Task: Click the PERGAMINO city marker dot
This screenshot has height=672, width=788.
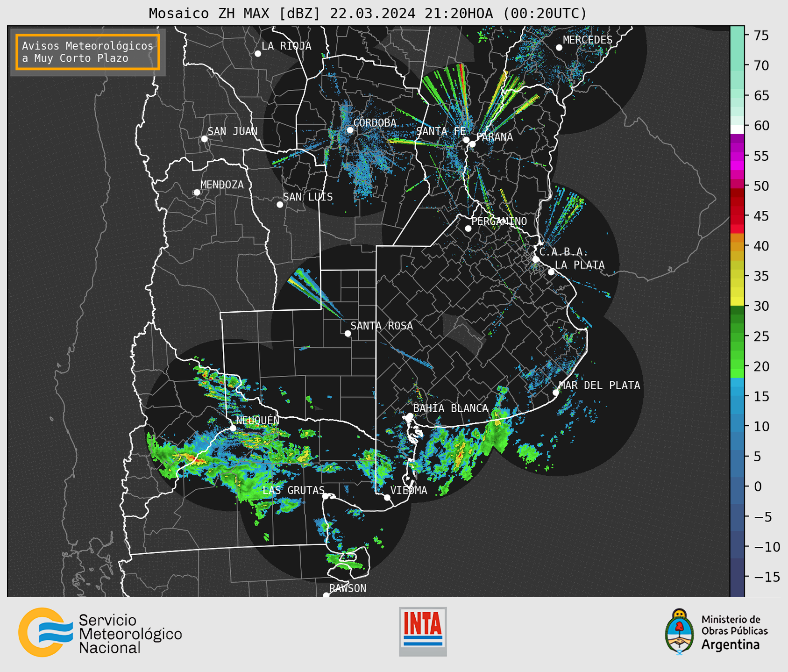Action: (x=468, y=229)
